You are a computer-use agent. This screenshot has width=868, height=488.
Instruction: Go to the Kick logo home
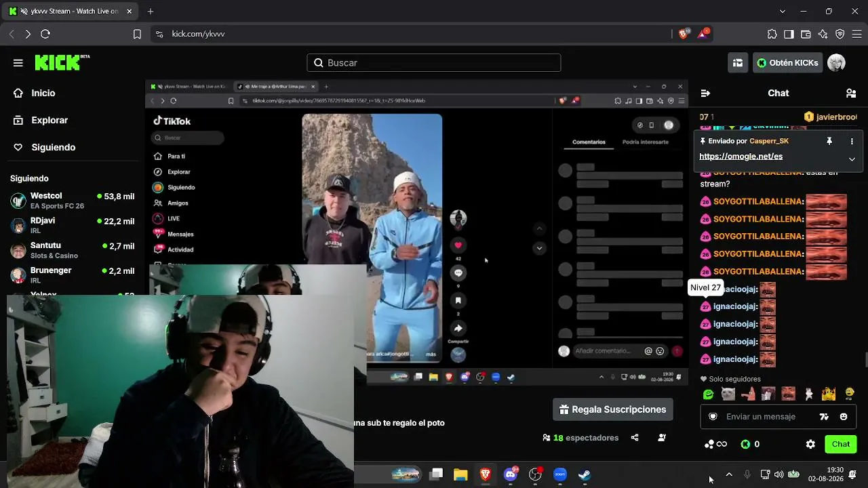tap(62, 62)
